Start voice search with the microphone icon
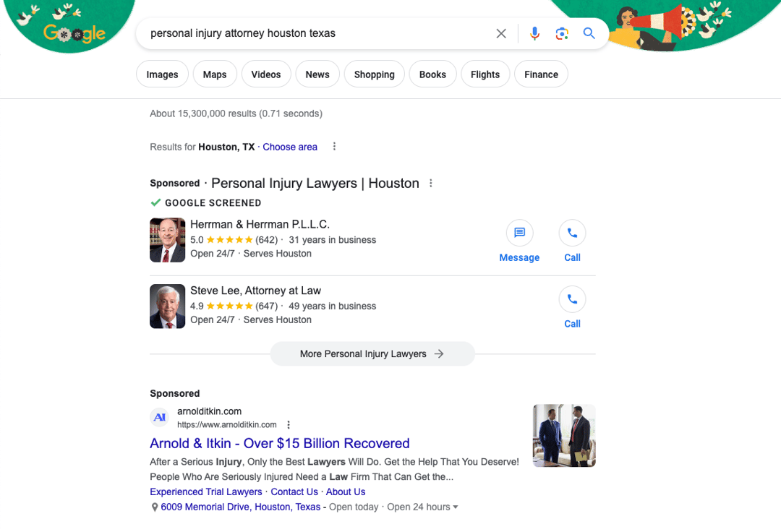This screenshot has height=532, width=781. pos(534,33)
